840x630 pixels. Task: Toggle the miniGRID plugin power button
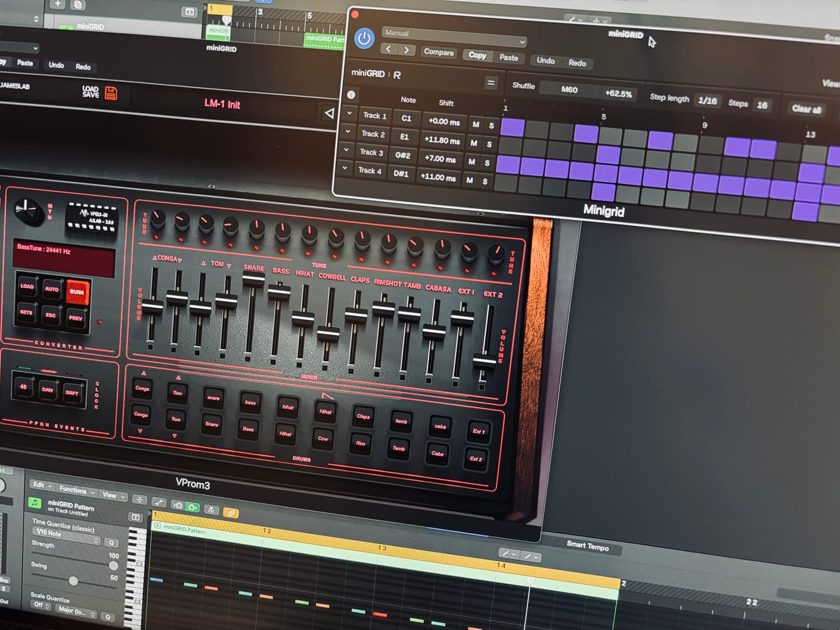[x=364, y=39]
